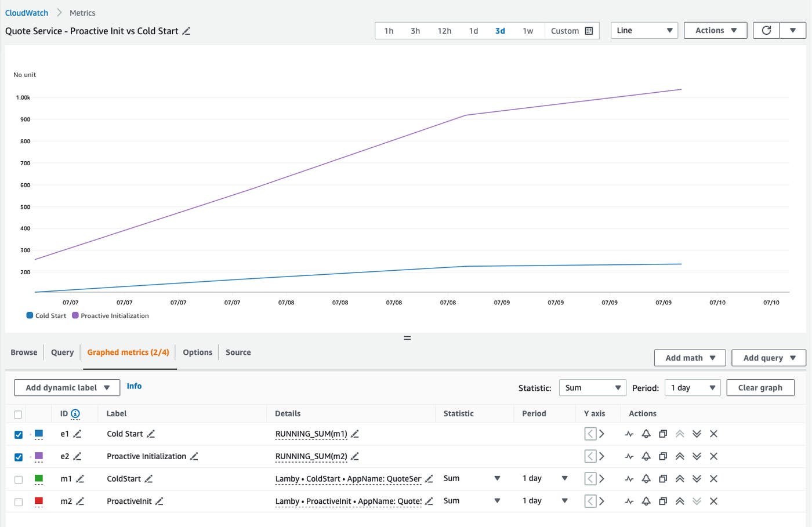Uncheck the e2 Proactive Initialization expression
This screenshot has height=527, width=812.
(18, 456)
